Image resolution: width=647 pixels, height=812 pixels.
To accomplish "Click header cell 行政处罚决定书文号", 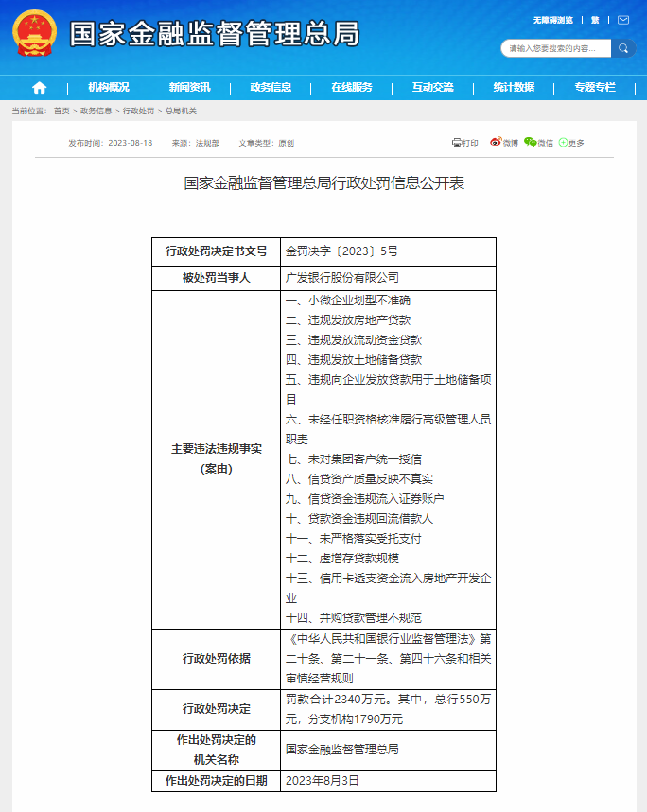I will pos(216,251).
